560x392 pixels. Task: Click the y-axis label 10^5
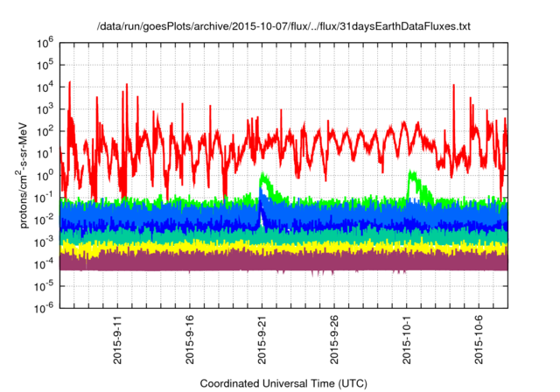pos(45,66)
